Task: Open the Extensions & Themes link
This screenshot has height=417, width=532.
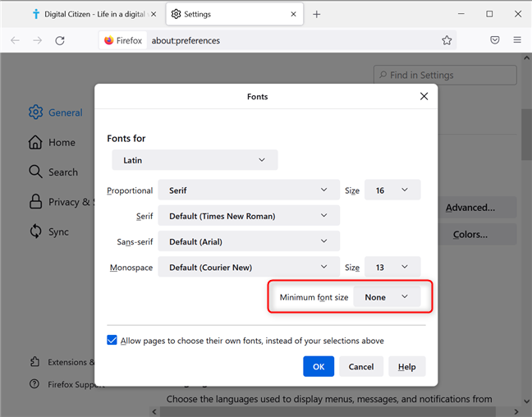Action: pos(62,362)
